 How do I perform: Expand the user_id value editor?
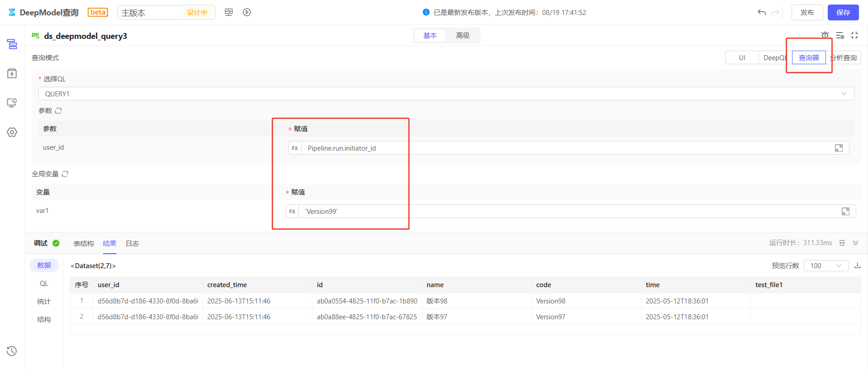[x=839, y=148]
